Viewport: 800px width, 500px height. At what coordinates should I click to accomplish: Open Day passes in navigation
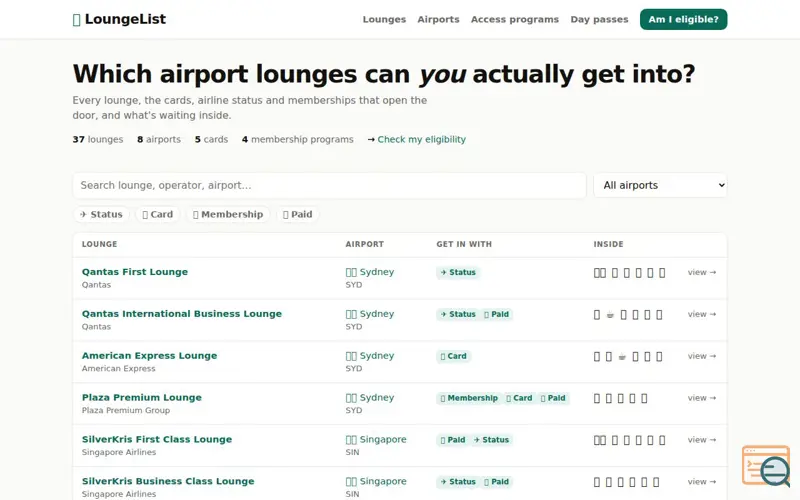[x=599, y=19]
